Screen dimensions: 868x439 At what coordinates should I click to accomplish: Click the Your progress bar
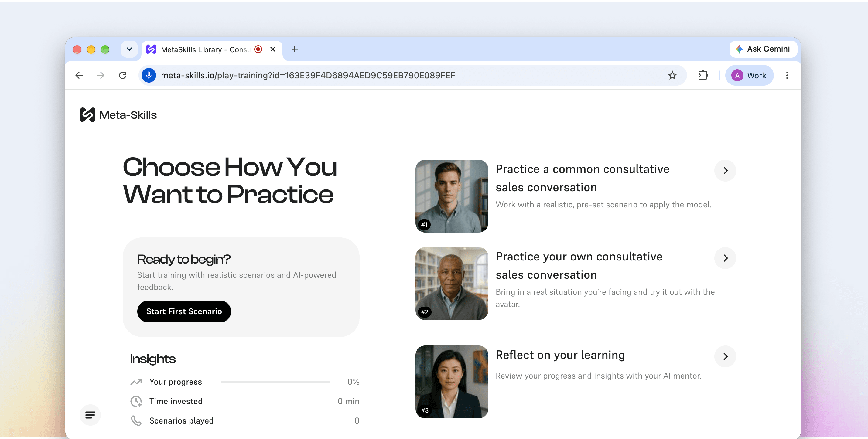(x=275, y=382)
